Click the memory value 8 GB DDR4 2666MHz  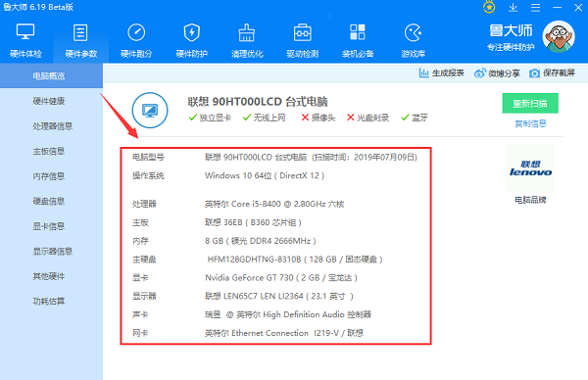point(261,241)
